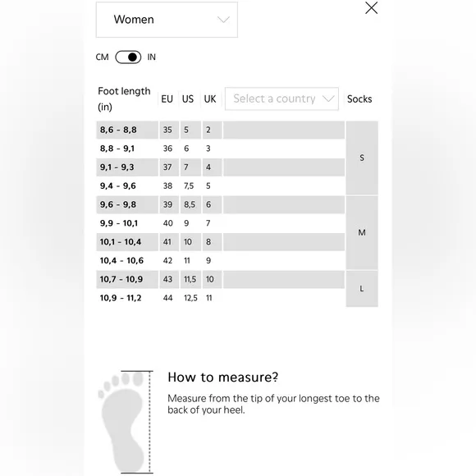The image size is (476, 476).
Task: Click the How to measure? heading
Action: [x=223, y=377]
